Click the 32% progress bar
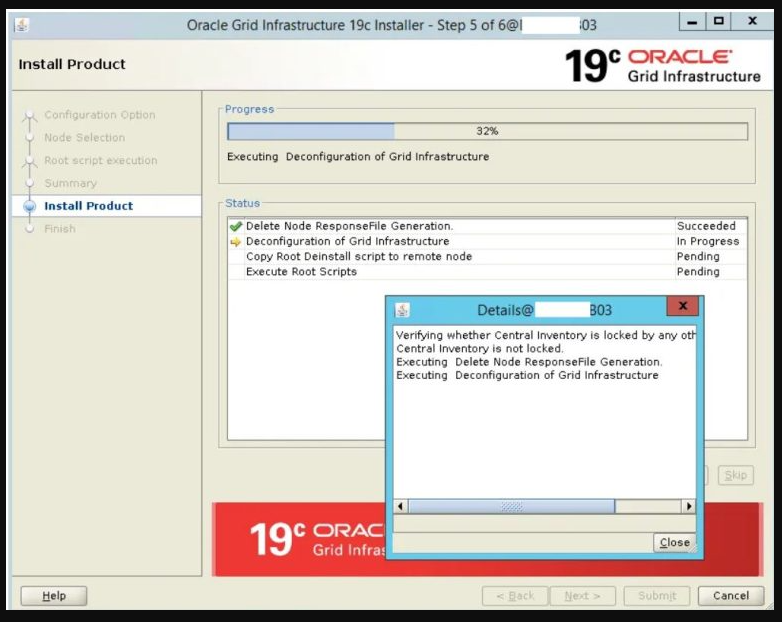This screenshot has width=782, height=622. pos(487,131)
